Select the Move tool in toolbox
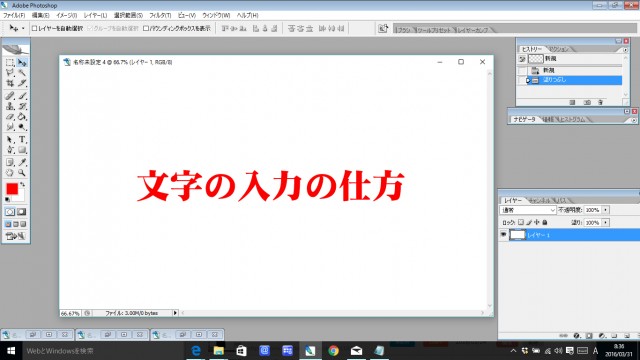640x360 pixels. (22, 62)
